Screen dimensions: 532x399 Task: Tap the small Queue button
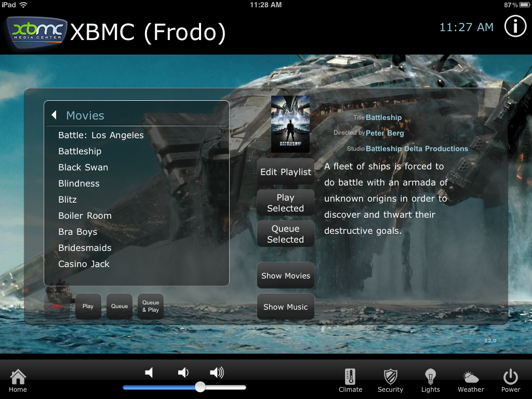(x=119, y=307)
